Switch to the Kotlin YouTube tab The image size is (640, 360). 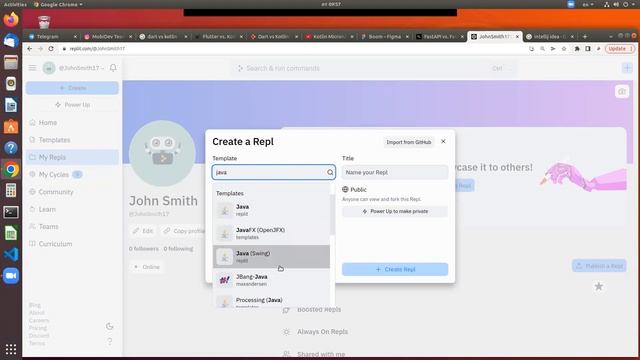[329, 36]
